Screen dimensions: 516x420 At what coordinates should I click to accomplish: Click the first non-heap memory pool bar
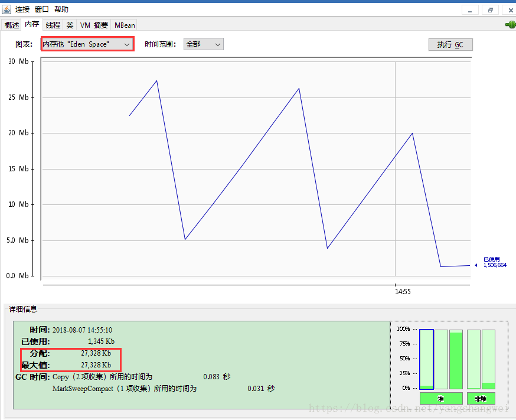(473, 359)
